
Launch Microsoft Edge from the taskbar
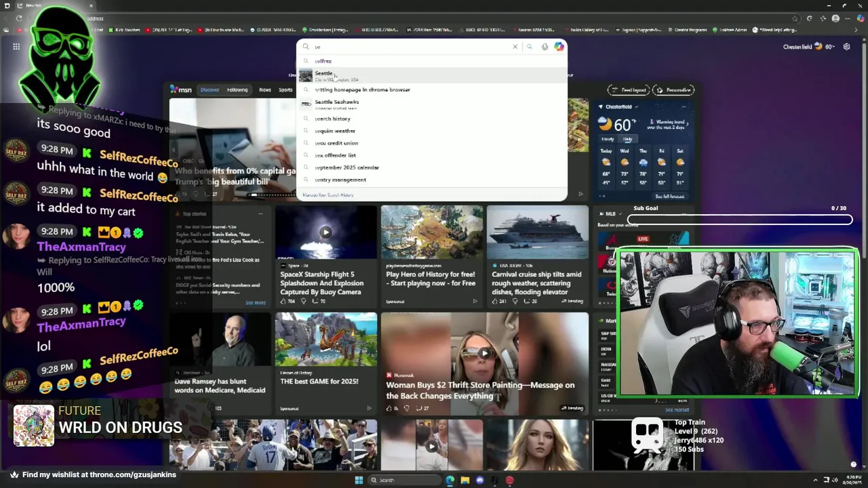click(450, 480)
